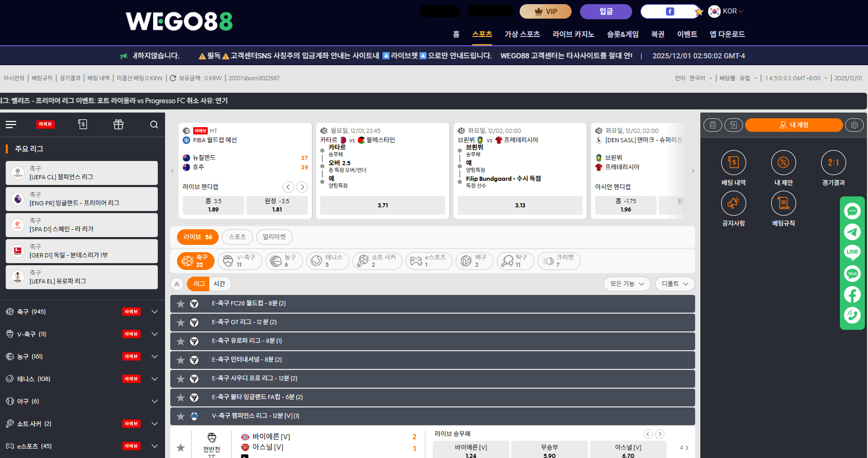Favorite star for E-축구 FC26 월드컵
The height and width of the screenshot is (458, 868).
(x=181, y=304)
